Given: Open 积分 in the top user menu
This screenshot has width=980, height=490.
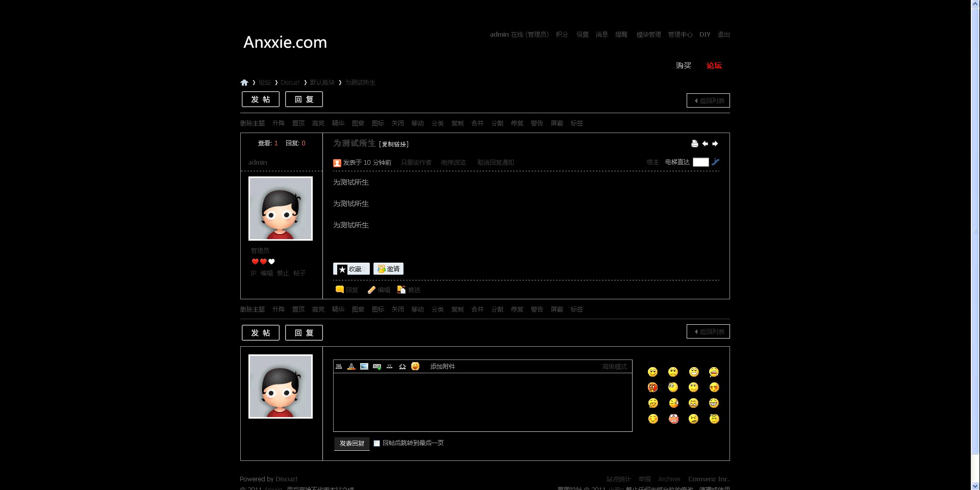Looking at the screenshot, I should [562, 35].
